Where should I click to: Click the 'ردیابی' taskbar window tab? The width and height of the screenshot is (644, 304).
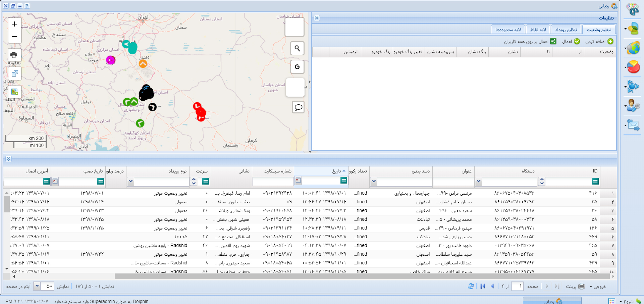(x=552, y=301)
